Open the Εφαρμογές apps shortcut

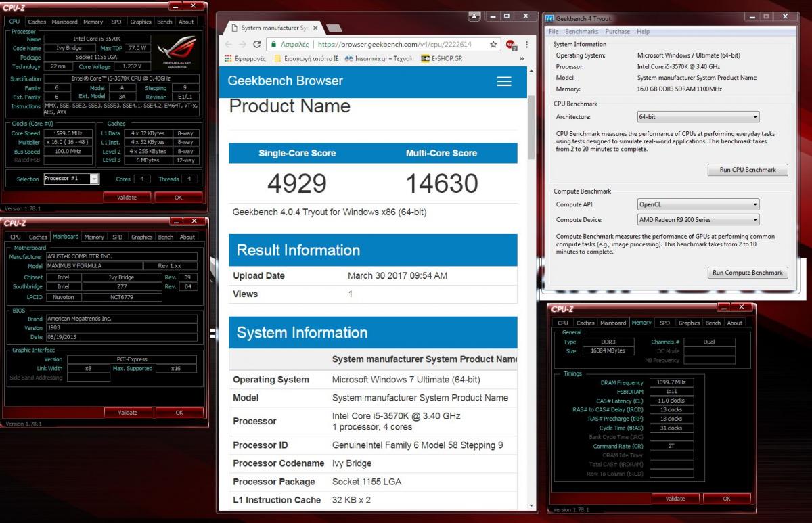(x=245, y=59)
